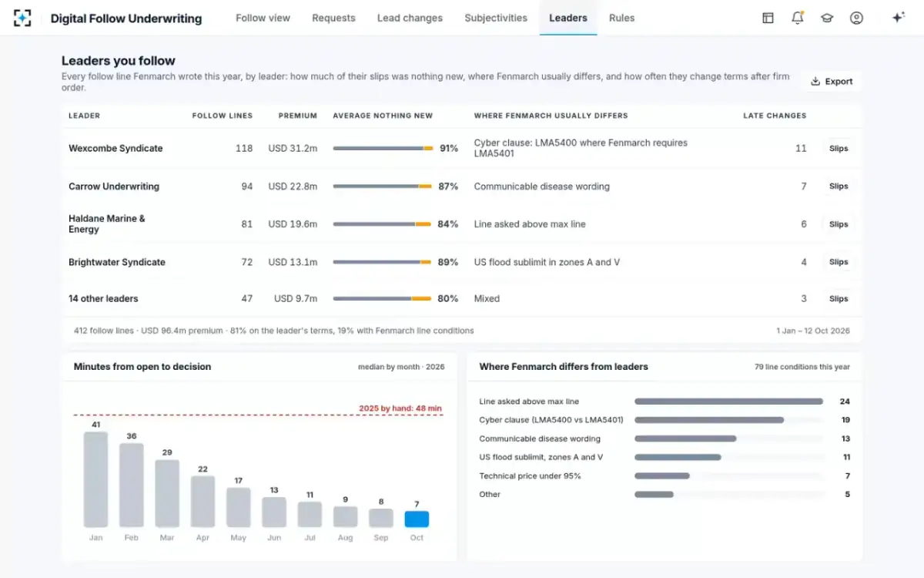This screenshot has height=578, width=924.
Task: Click US flood sublimit in zones A and V
Action: coord(547,262)
